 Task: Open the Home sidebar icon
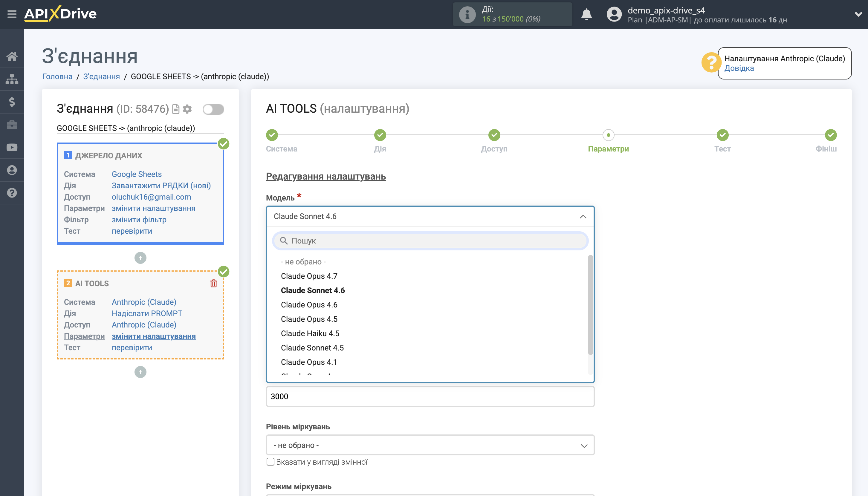pyautogui.click(x=12, y=56)
